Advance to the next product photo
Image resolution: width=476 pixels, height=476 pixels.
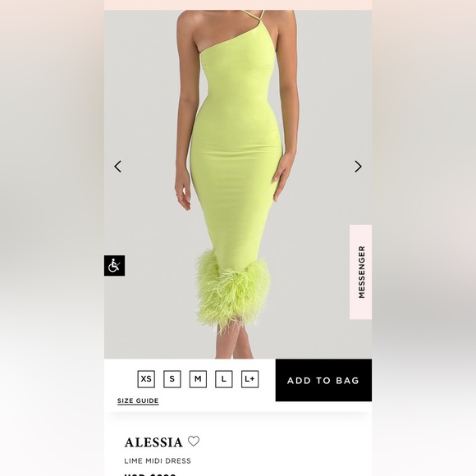pos(358,167)
